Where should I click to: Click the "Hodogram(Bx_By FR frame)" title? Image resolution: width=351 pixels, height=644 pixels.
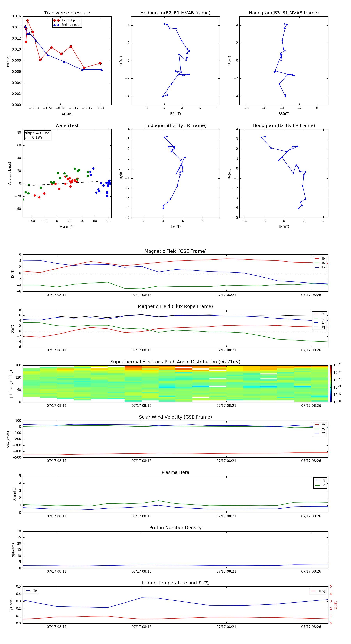(284, 125)
